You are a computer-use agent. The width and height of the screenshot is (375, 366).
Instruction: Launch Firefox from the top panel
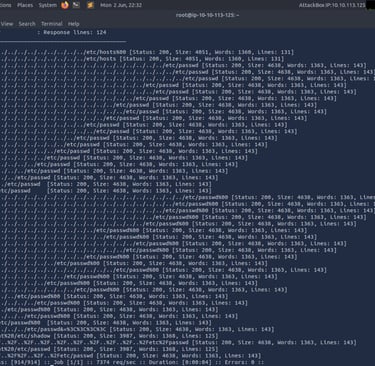(65, 5)
